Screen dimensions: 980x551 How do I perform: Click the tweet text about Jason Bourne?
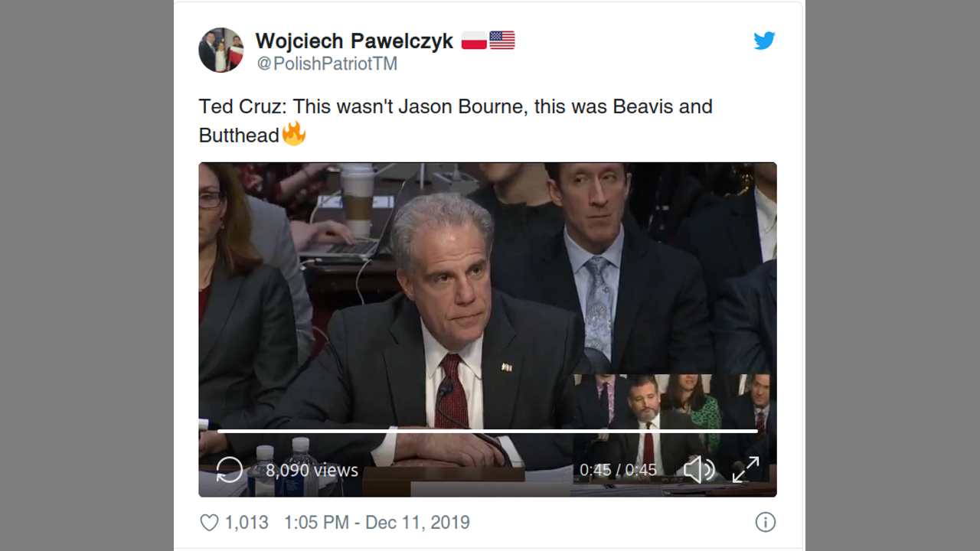[x=456, y=106]
